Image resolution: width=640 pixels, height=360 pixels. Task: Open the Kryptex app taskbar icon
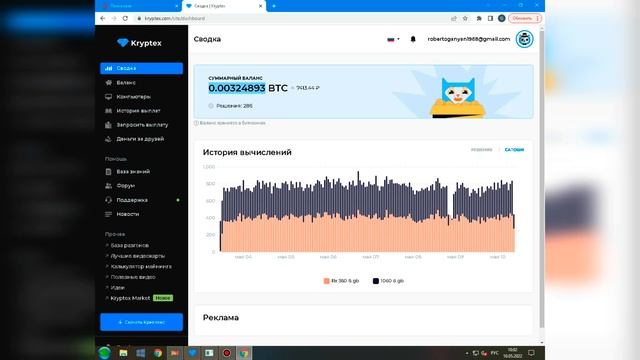pos(192,353)
